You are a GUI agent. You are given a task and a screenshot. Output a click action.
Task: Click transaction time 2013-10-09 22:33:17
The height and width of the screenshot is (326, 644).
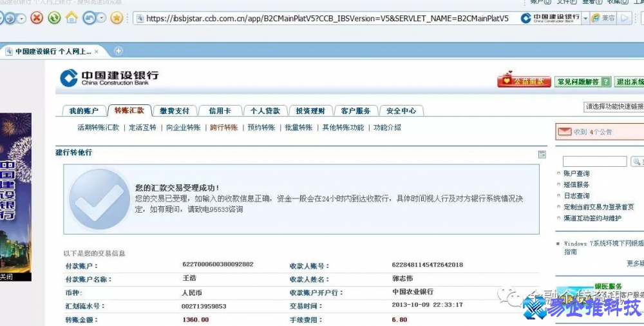pyautogui.click(x=427, y=305)
